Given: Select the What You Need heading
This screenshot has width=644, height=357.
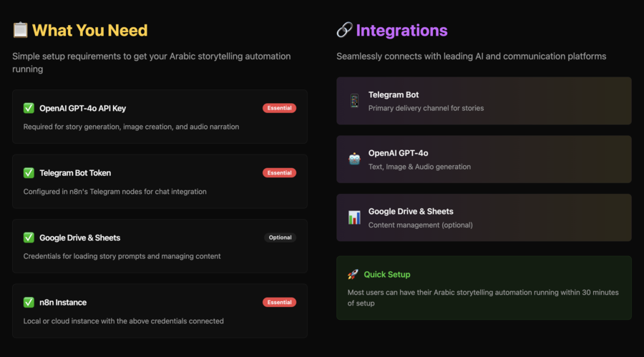Looking at the screenshot, I should [x=90, y=30].
